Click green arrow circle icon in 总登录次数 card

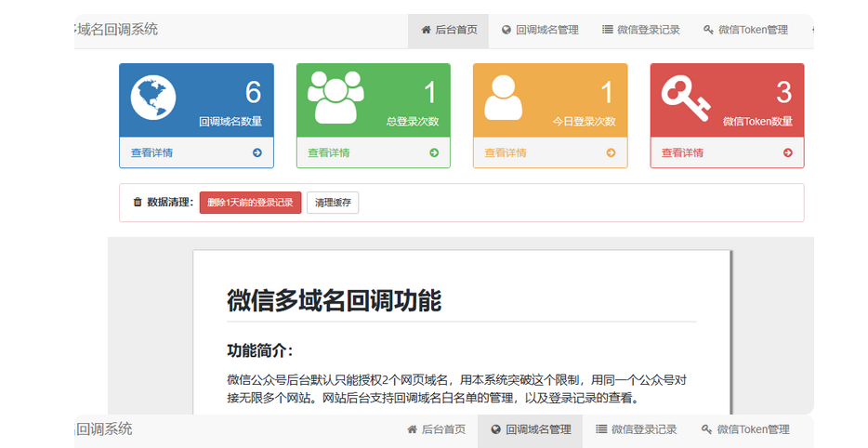click(434, 152)
